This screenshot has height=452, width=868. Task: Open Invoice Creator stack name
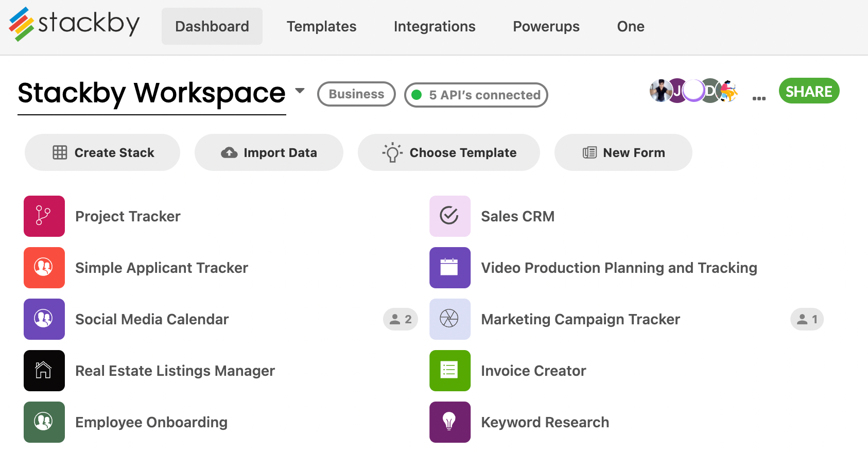(x=533, y=371)
